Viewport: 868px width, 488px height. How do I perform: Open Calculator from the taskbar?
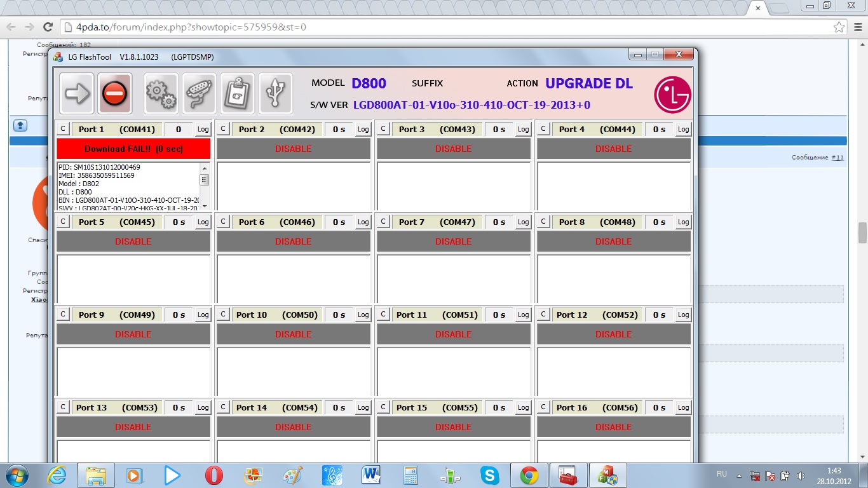pos(410,475)
